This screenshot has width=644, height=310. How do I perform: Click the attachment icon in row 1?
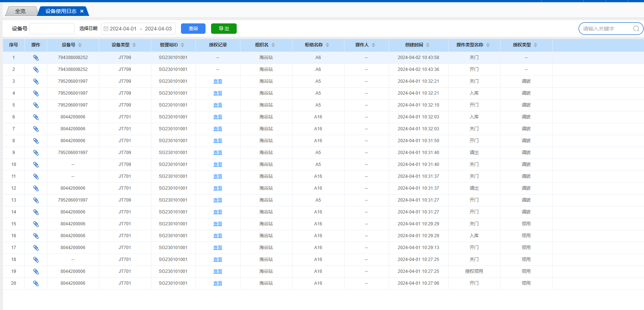click(x=36, y=58)
